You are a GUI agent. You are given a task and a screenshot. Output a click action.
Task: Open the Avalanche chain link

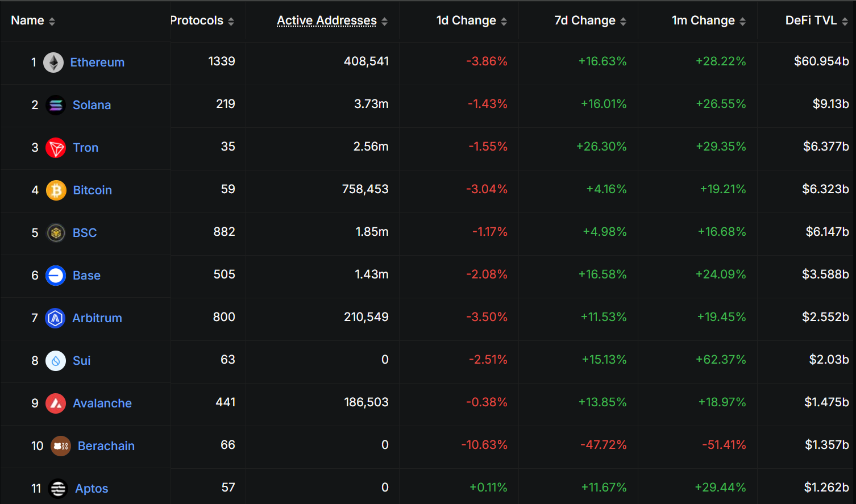(102, 403)
